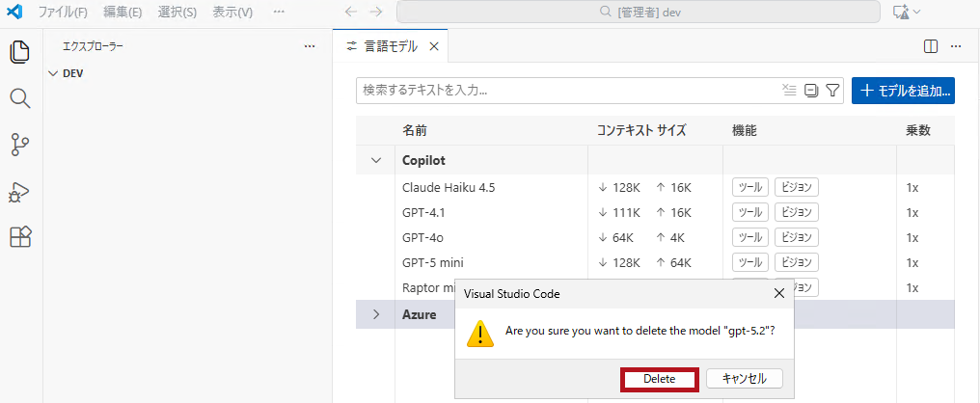This screenshot has height=403, width=980.
Task: Click the Azure group name
Action: click(x=420, y=314)
